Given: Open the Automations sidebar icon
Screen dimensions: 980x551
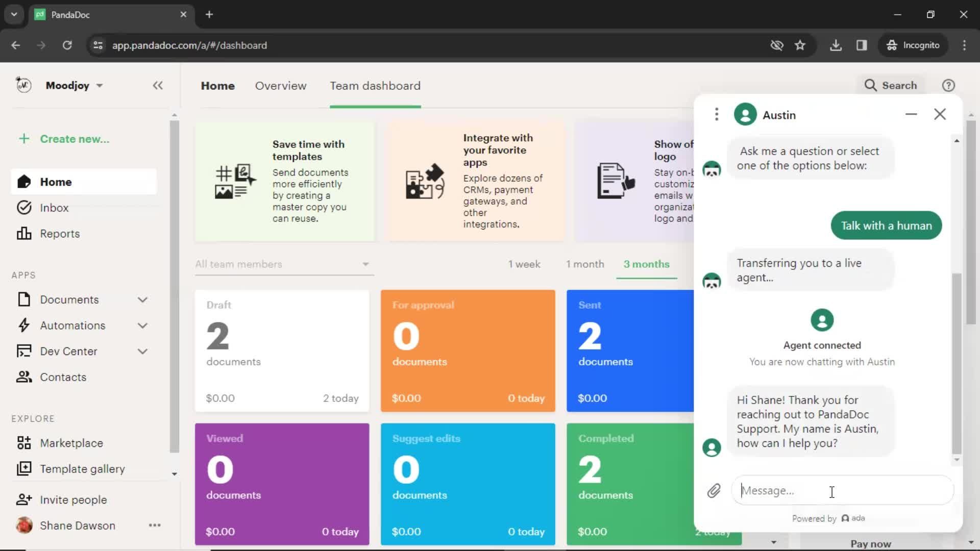Looking at the screenshot, I should (x=22, y=325).
